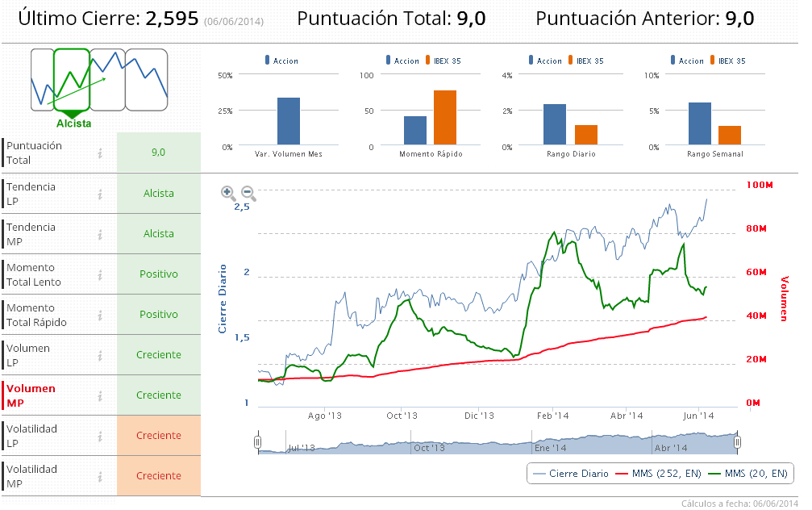Screen dimensions: 812x510
Task: Toggle IBEX 35 legend in Rango Diario chart
Action: pyautogui.click(x=586, y=61)
